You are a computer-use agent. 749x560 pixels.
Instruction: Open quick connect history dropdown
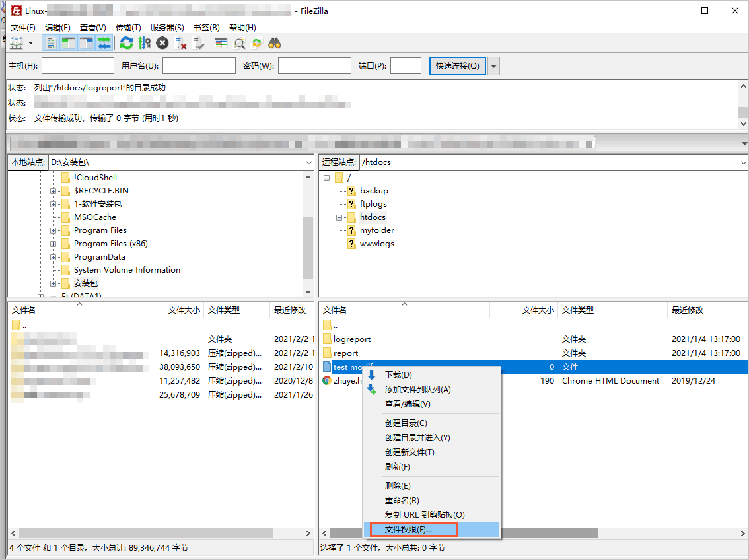click(x=493, y=66)
